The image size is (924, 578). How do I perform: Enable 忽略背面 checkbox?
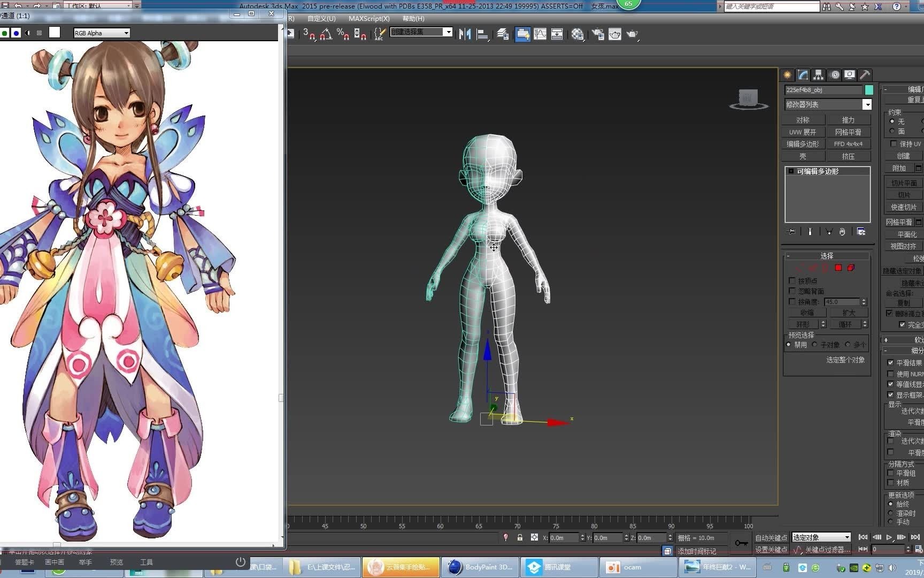point(792,291)
